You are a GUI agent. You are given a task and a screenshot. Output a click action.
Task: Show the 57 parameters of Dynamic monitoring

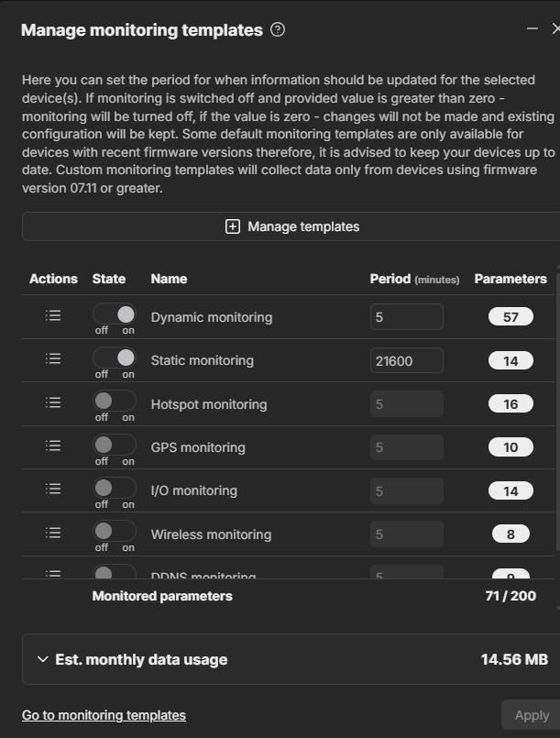[511, 317]
